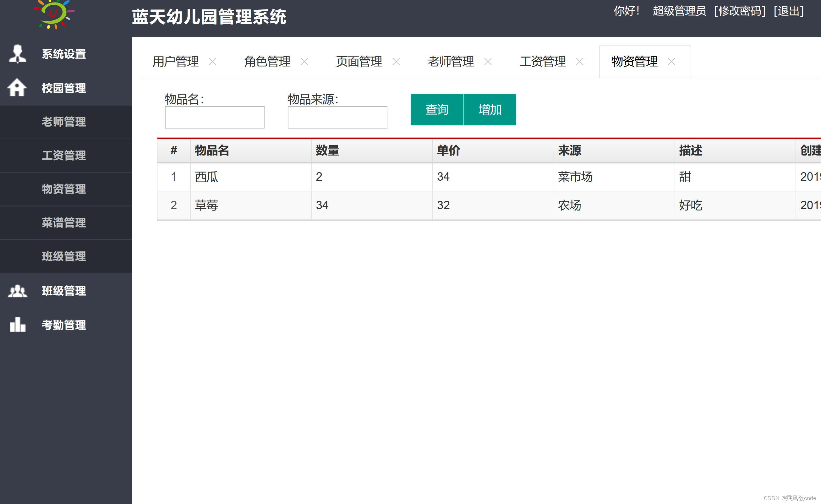Close the 工资管理 tab

pos(580,62)
